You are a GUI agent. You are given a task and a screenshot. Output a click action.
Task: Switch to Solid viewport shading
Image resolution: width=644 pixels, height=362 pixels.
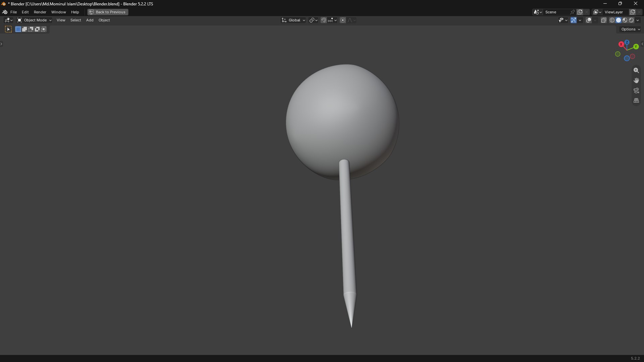(619, 20)
